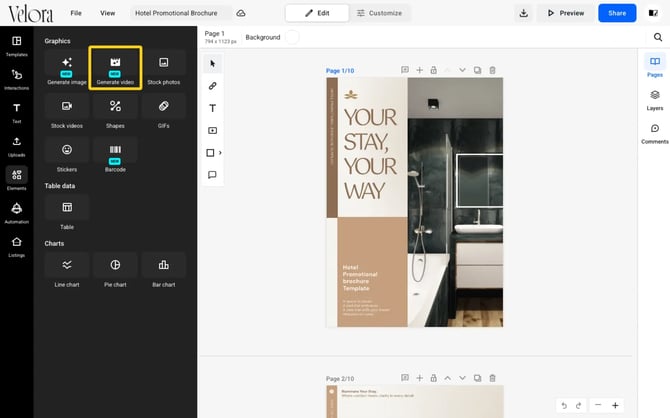Zoom out with minus button
The width and height of the screenshot is (670, 418).
[598, 405]
